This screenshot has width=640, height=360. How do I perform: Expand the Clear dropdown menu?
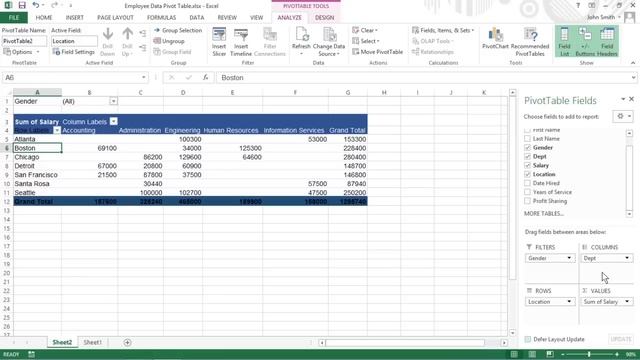365,30
